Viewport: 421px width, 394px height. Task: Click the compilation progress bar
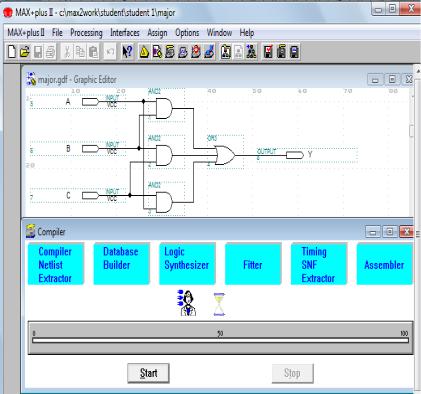[220, 340]
